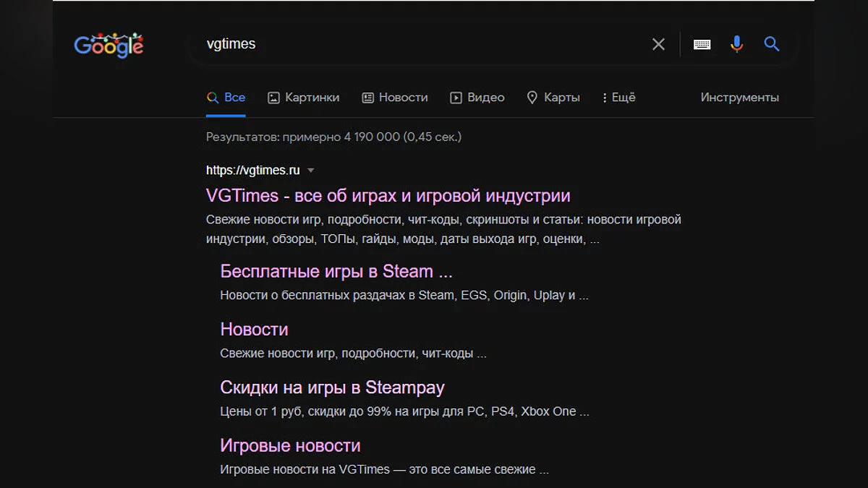Click the snippet Игровые новости на VGTimes
The image size is (868, 488).
point(384,470)
